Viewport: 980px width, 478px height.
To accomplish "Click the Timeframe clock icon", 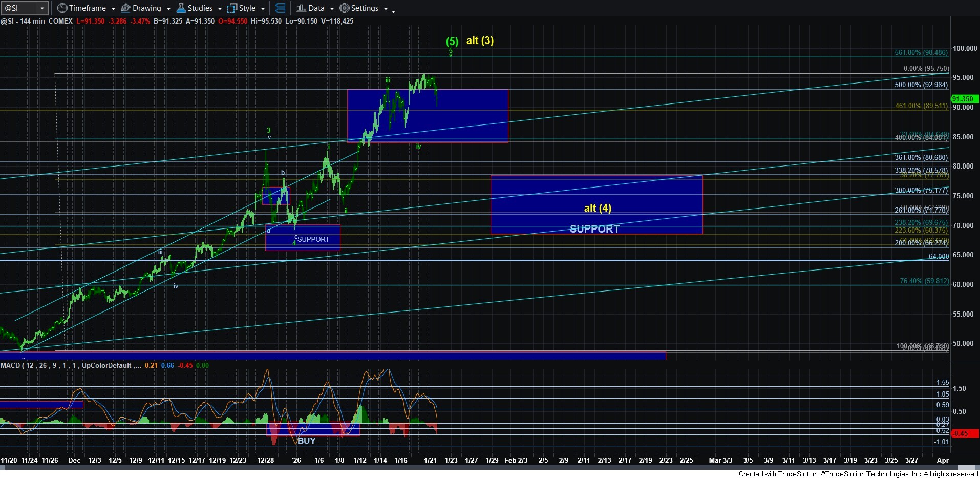I will [x=62, y=8].
